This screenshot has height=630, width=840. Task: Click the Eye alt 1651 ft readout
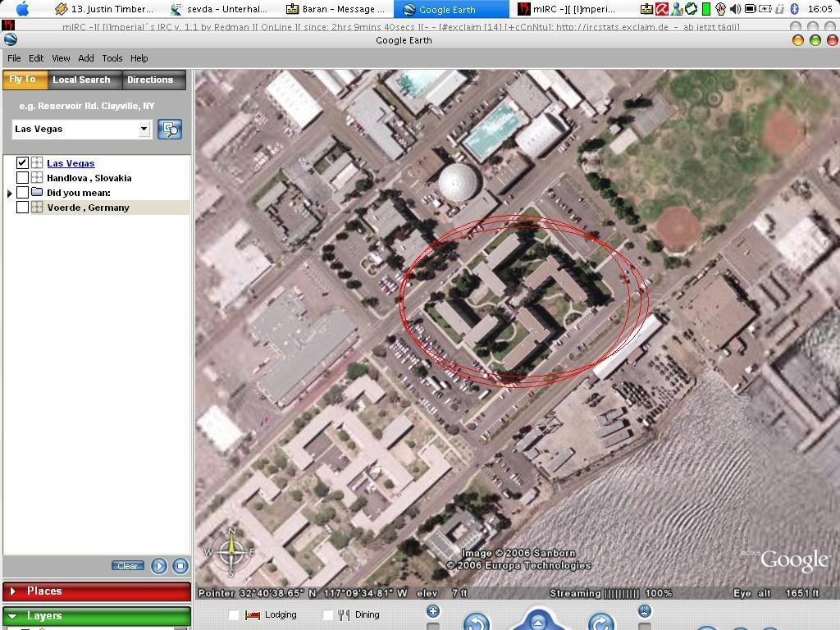(776, 593)
